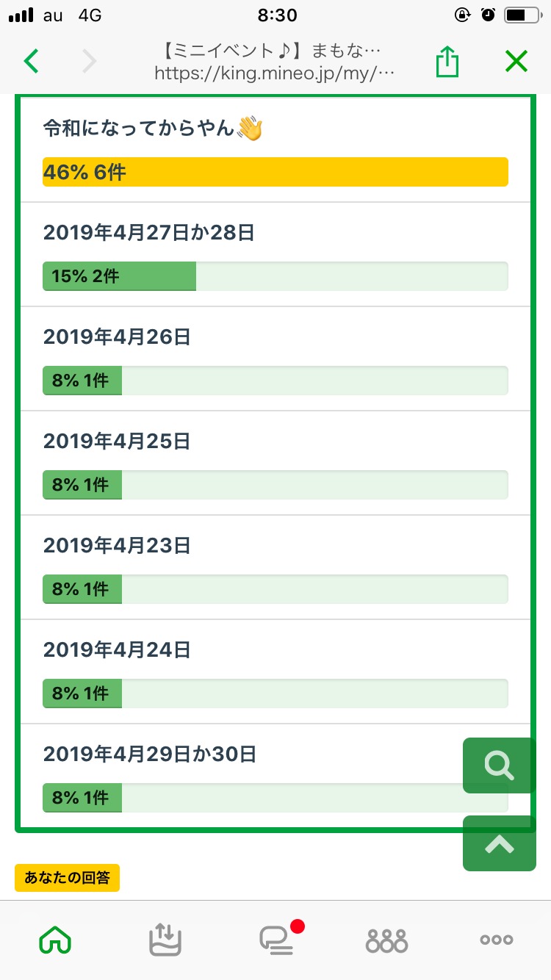Select the 令和になってからやん poll option
This screenshot has height=980, width=551.
pyautogui.click(x=153, y=130)
